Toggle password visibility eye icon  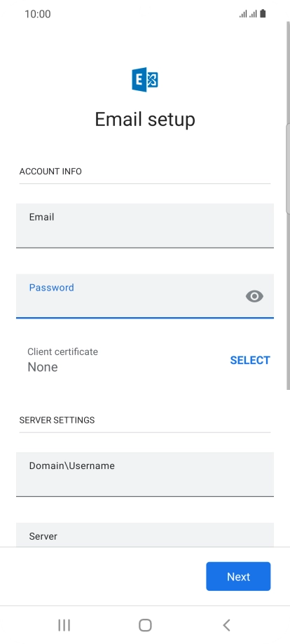coord(254,296)
